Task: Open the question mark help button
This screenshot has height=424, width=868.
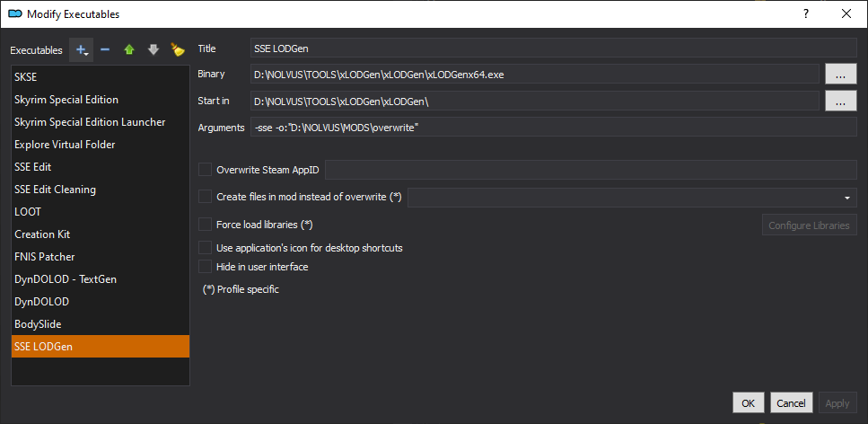Action: pos(806,13)
